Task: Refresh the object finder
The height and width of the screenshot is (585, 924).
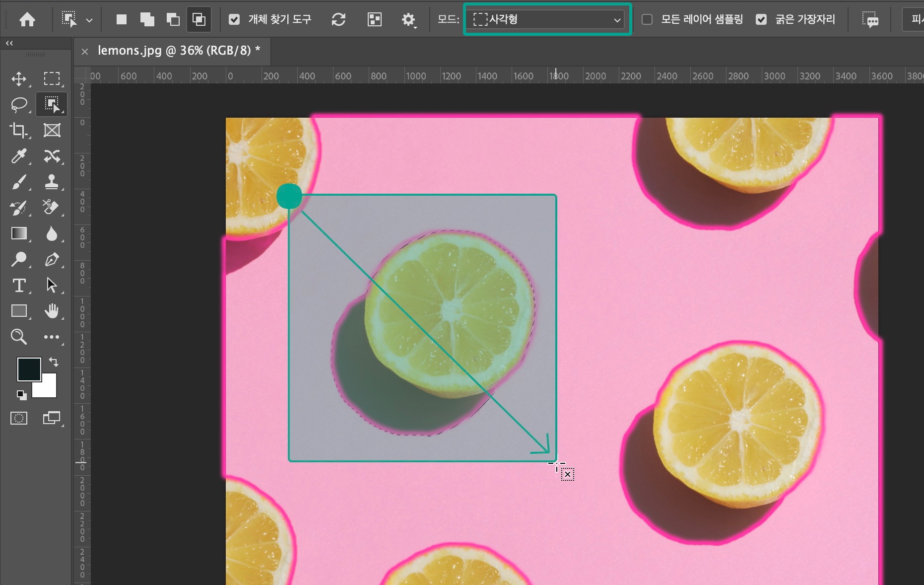Action: click(338, 20)
